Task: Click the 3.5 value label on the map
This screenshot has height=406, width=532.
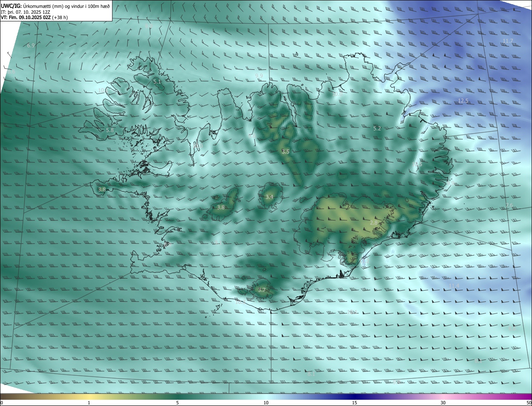Action: point(286,152)
